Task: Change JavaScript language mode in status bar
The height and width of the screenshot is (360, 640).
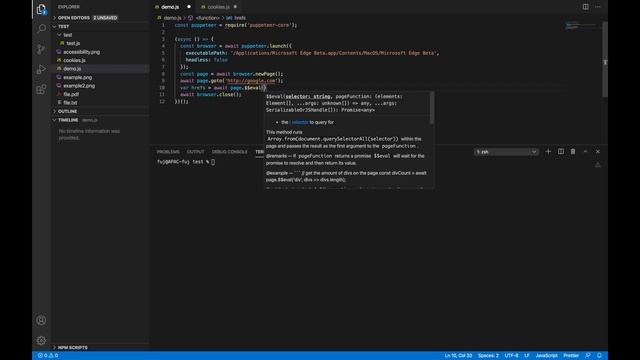Action: 546,356
